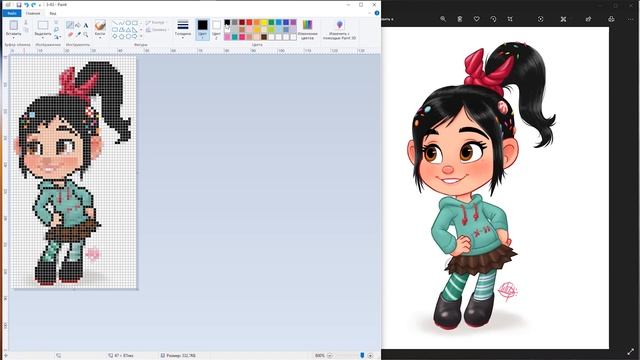The image size is (640, 360).
Task: Open the Brushes dropdown arrow
Action: tap(100, 38)
